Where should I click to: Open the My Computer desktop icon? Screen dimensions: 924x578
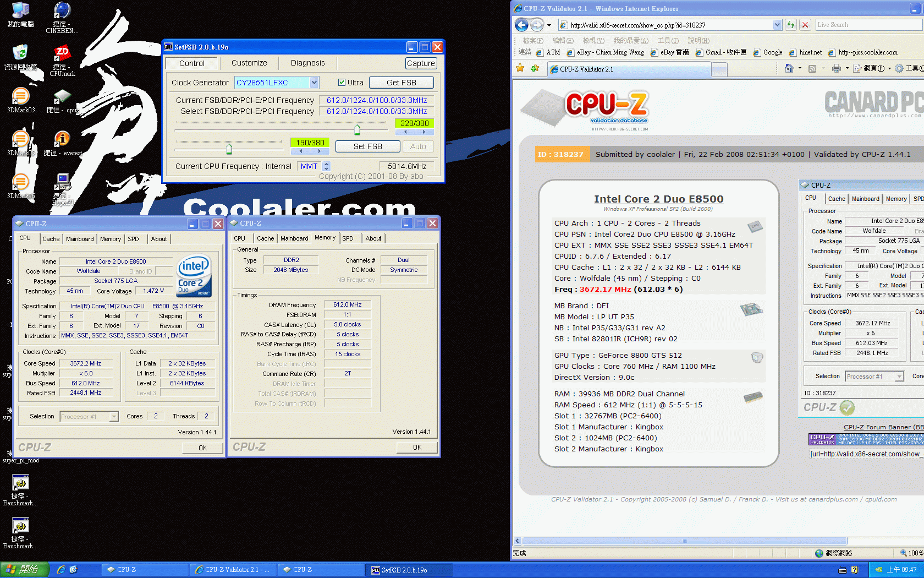pos(20,14)
